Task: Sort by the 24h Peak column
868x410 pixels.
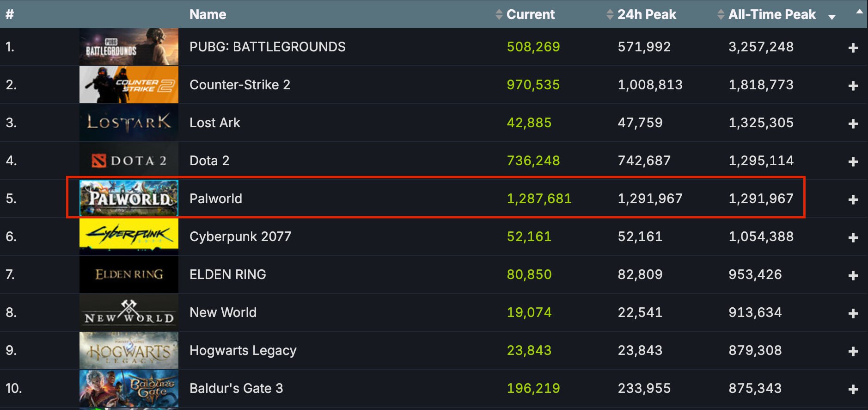Action: coord(646,14)
